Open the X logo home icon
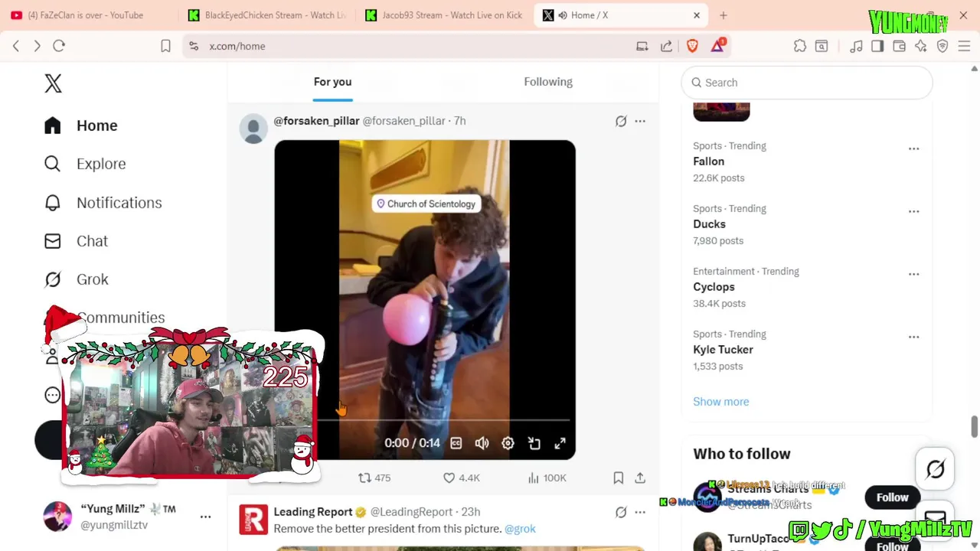 53,83
